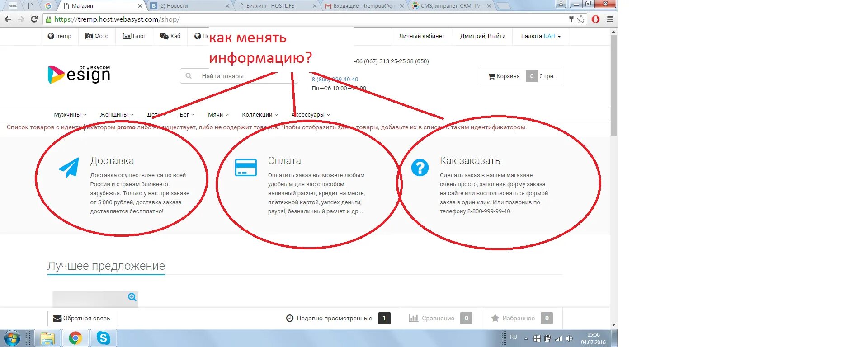The width and height of the screenshot is (868, 347).
Task: Switch to CMS, интранет, CRM tab
Action: 451,6
